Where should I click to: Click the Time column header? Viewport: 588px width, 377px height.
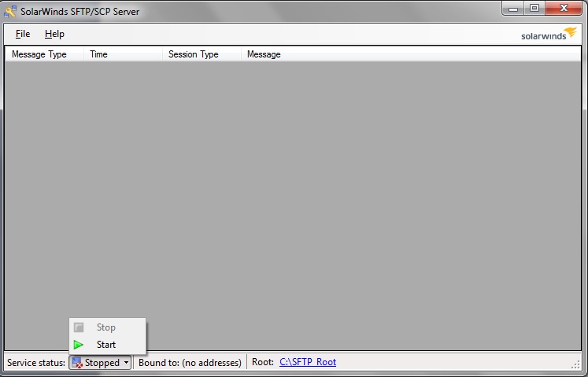99,54
